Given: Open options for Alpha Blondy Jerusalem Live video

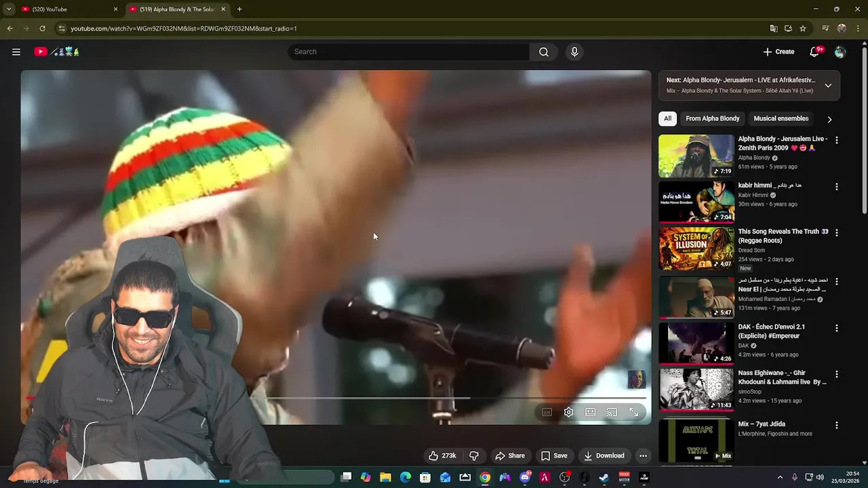Looking at the screenshot, I should pyautogui.click(x=836, y=140).
